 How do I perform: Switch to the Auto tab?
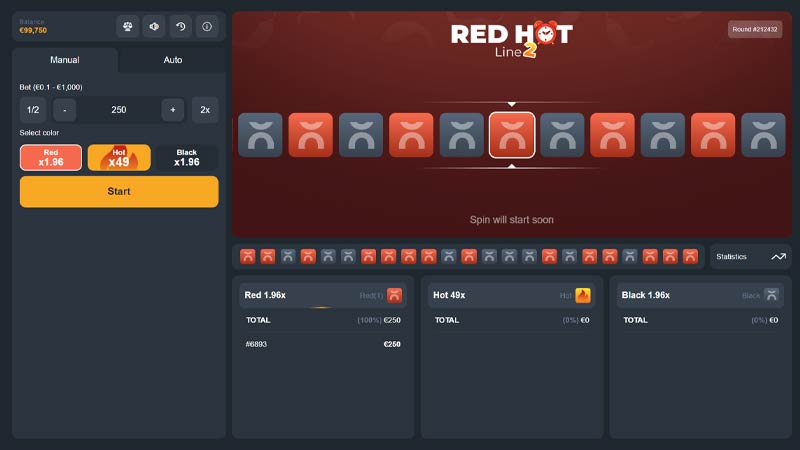coord(172,60)
